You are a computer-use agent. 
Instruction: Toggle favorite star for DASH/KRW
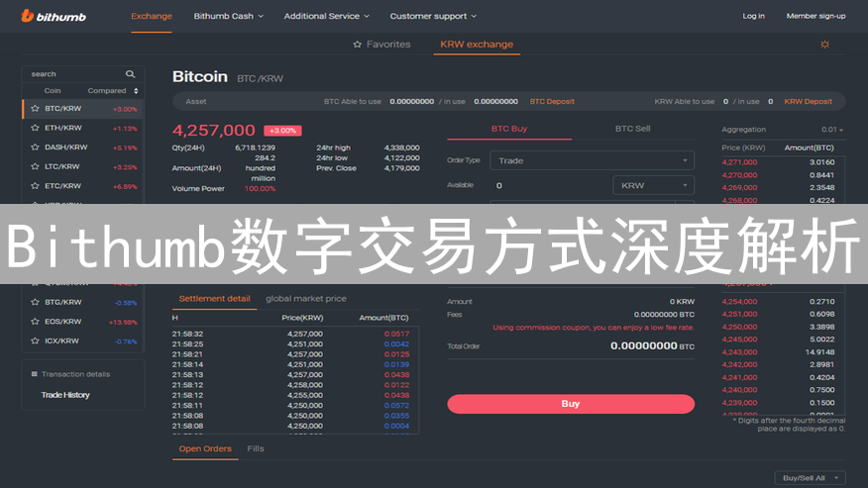pos(35,147)
